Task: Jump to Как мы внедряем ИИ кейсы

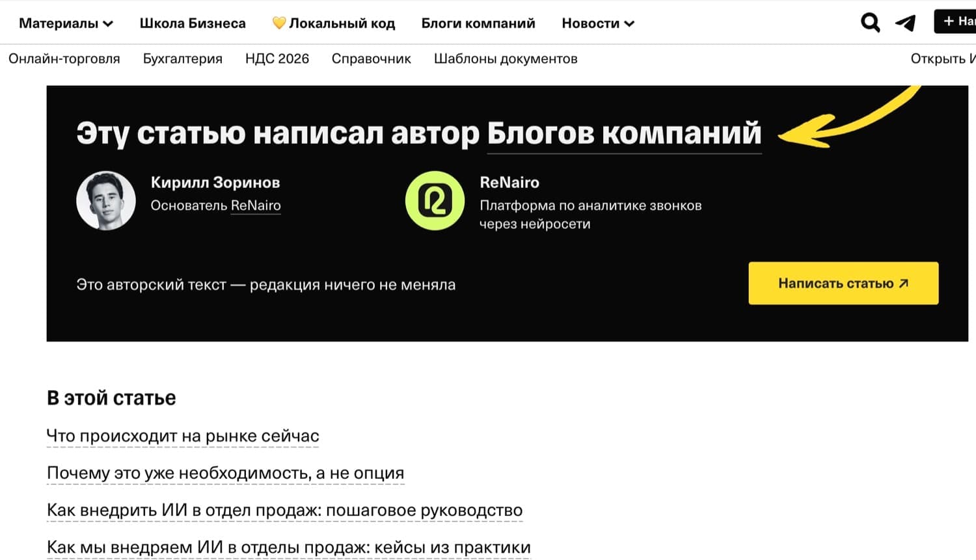Action: 289,548
